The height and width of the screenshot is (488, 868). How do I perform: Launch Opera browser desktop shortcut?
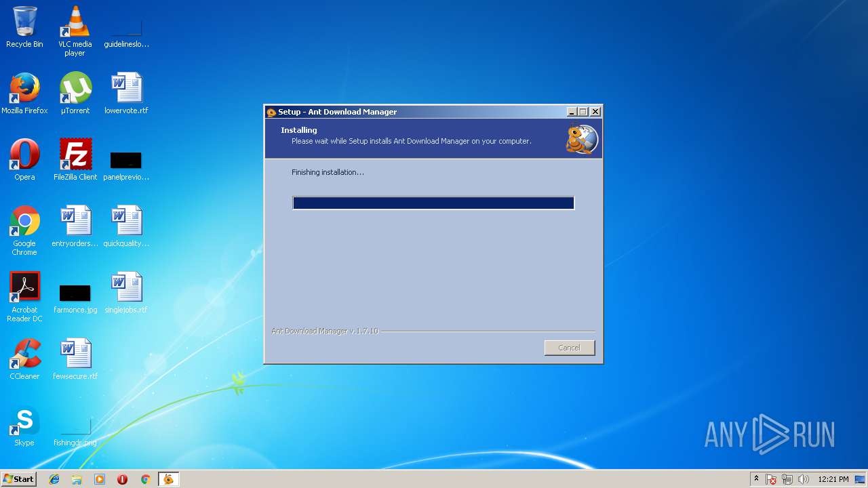[x=24, y=160]
